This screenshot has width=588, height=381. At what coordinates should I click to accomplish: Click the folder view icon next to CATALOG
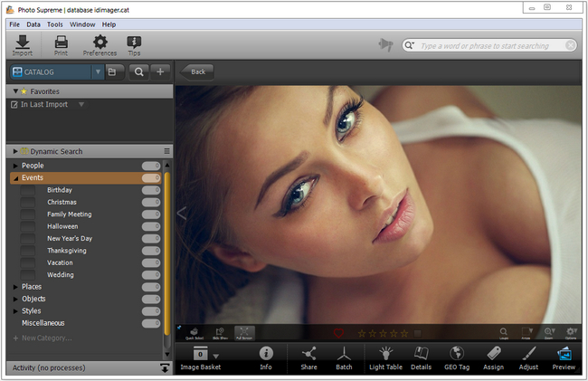tap(112, 71)
